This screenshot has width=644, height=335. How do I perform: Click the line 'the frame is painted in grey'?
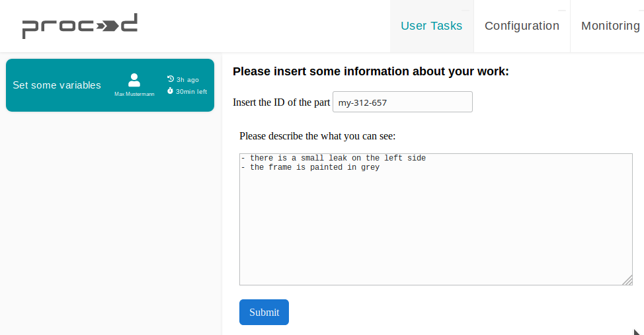(314, 167)
